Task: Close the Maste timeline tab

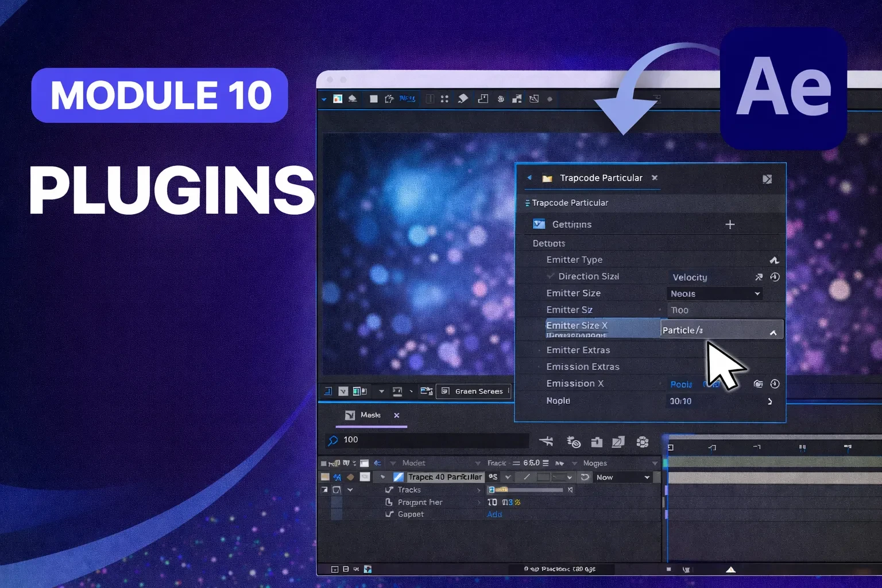Action: [x=397, y=415]
